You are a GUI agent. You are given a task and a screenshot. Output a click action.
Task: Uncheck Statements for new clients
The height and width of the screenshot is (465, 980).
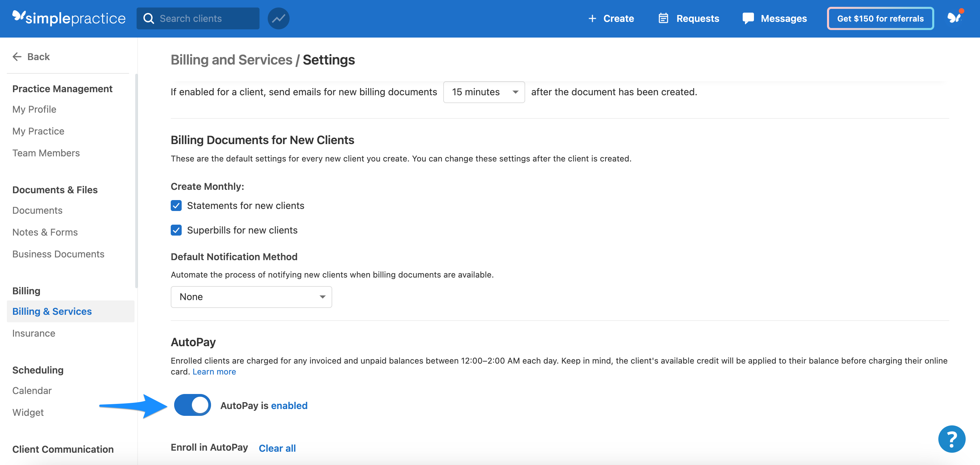tap(176, 206)
